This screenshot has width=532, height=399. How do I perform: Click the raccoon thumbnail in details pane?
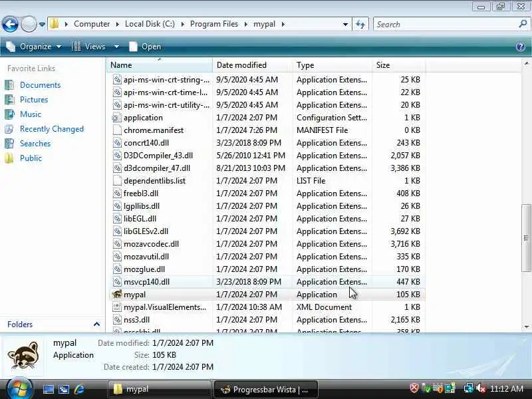[x=23, y=356]
